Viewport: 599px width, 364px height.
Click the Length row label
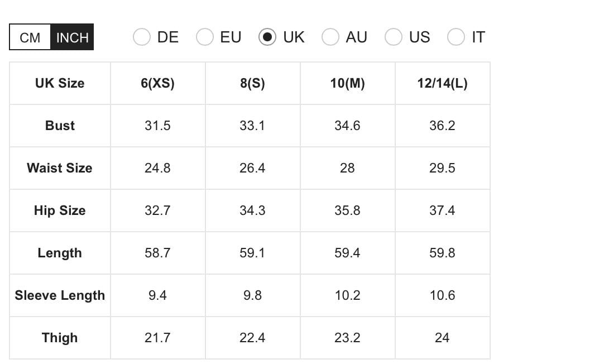(x=60, y=253)
